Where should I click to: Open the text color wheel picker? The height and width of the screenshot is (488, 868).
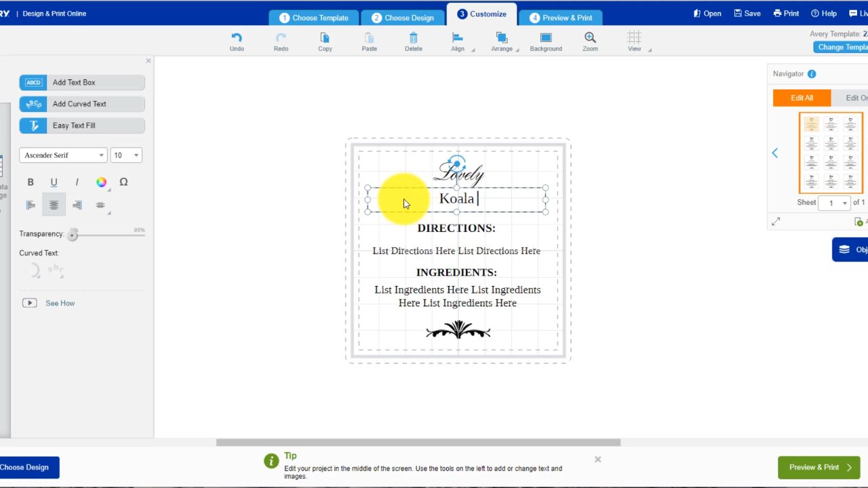coord(101,182)
